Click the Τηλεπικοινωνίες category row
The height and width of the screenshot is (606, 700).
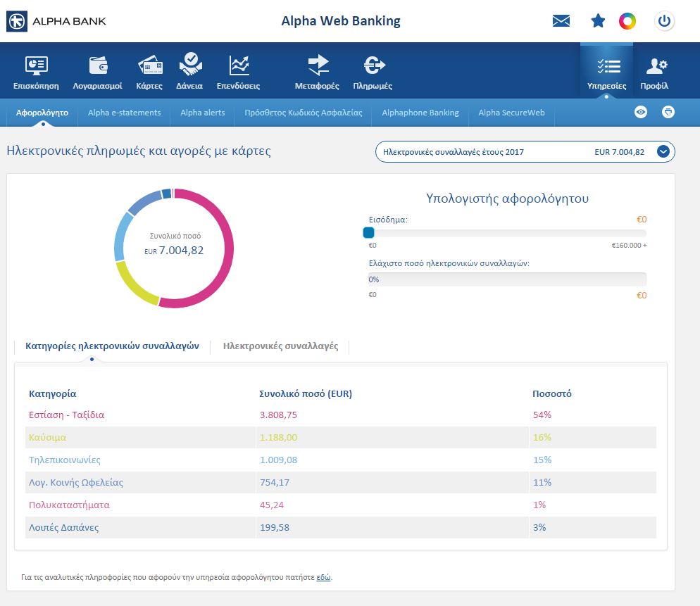(x=341, y=460)
